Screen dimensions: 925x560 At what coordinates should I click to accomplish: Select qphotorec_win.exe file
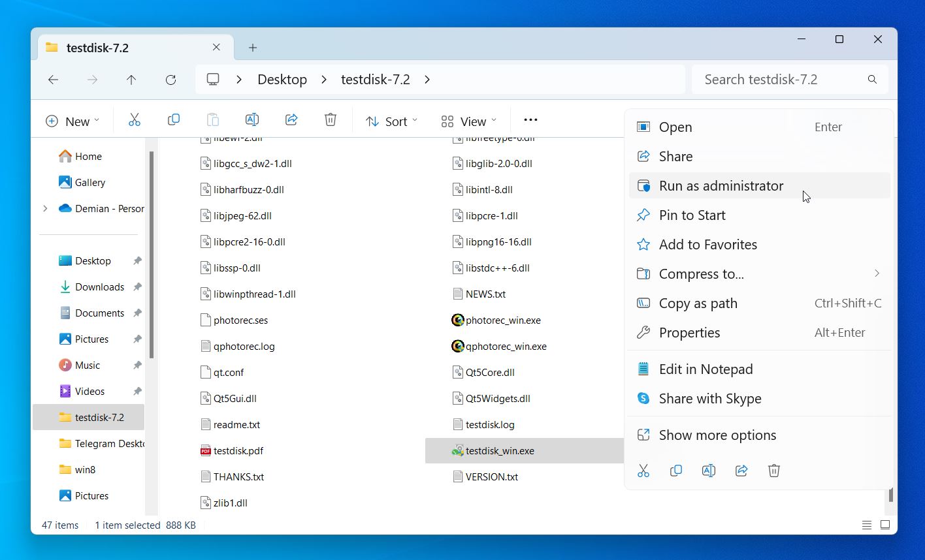pos(499,347)
